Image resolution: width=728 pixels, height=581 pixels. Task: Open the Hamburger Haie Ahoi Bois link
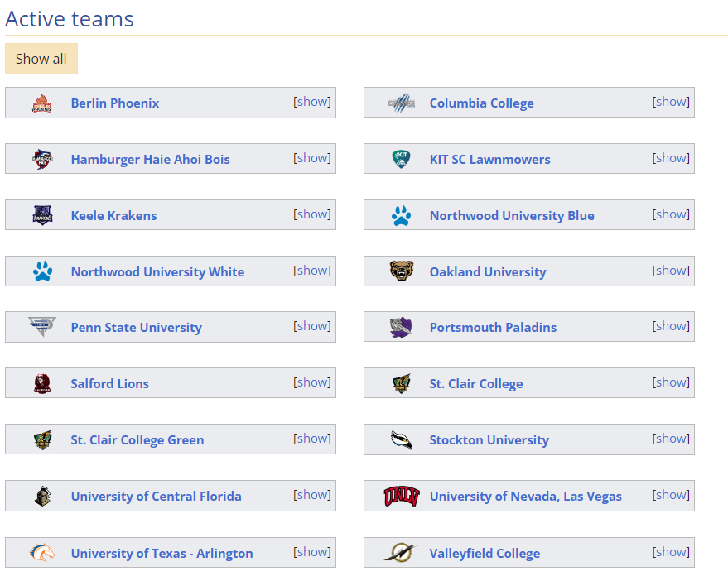[150, 159]
